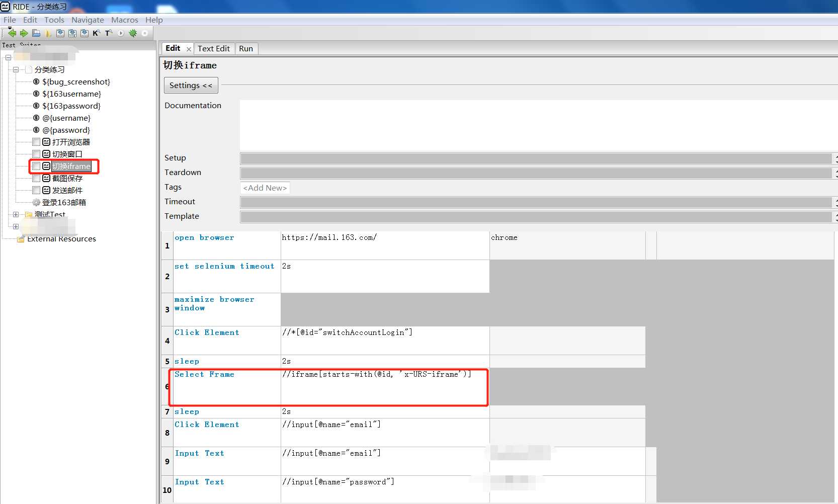Open the Edit menu
838x504 pixels.
click(30, 20)
